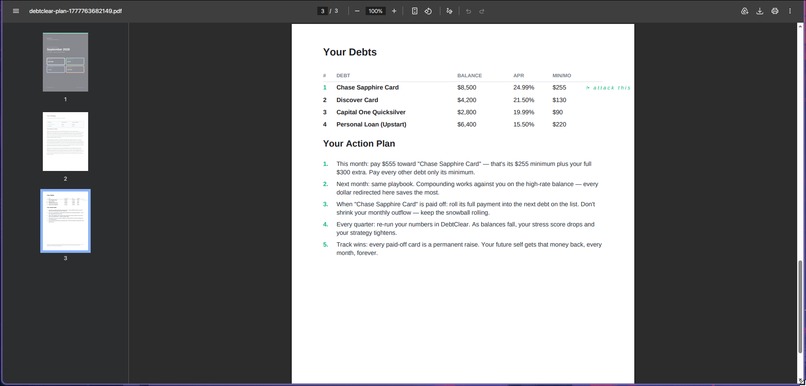
Task: Click the $130 minimum payment cell
Action: (x=559, y=100)
